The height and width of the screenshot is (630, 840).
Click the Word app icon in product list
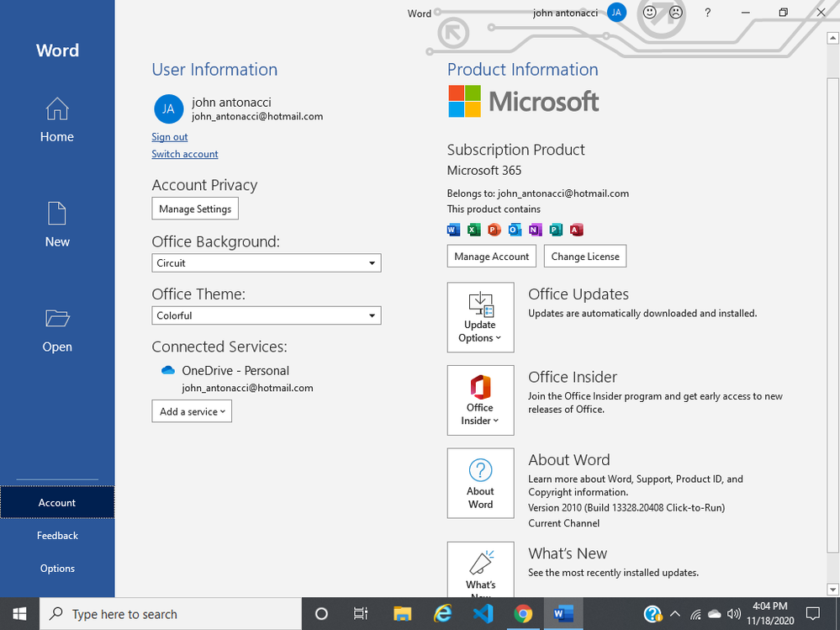pyautogui.click(x=453, y=230)
